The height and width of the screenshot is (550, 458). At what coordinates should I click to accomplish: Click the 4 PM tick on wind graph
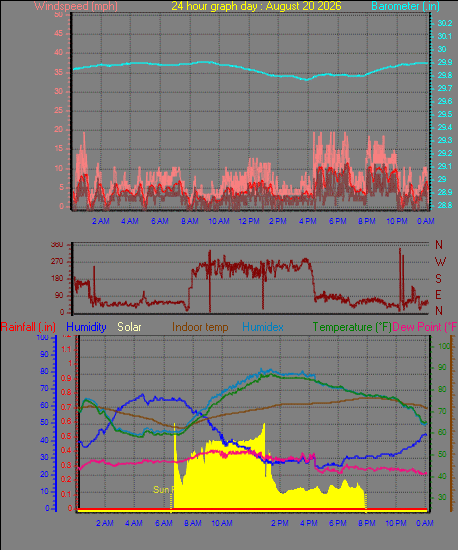pos(308,221)
